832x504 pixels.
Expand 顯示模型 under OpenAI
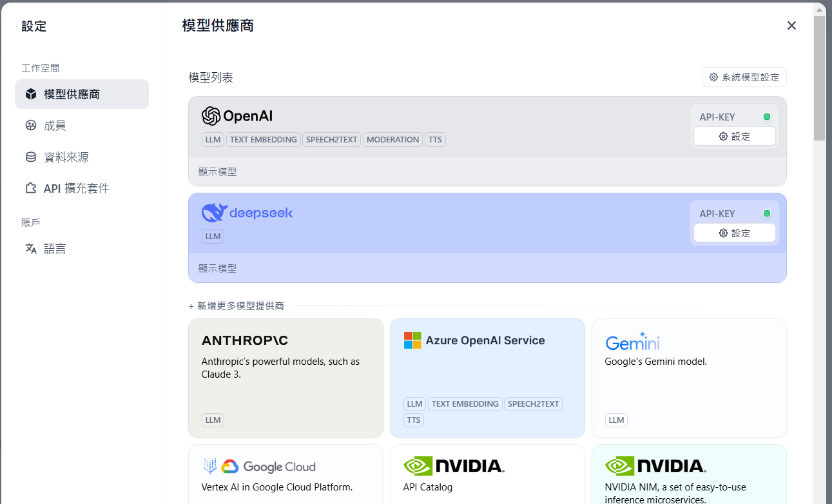pyautogui.click(x=217, y=172)
